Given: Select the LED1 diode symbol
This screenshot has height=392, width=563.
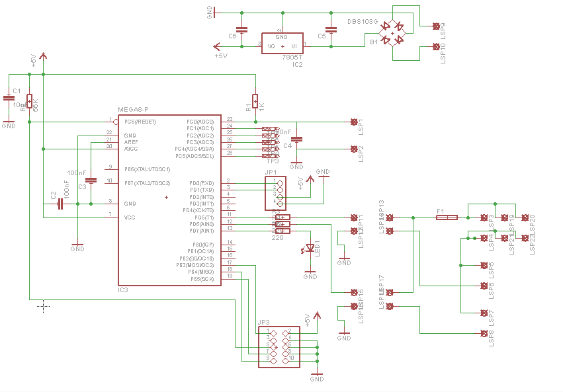Looking at the screenshot, I should (x=310, y=248).
